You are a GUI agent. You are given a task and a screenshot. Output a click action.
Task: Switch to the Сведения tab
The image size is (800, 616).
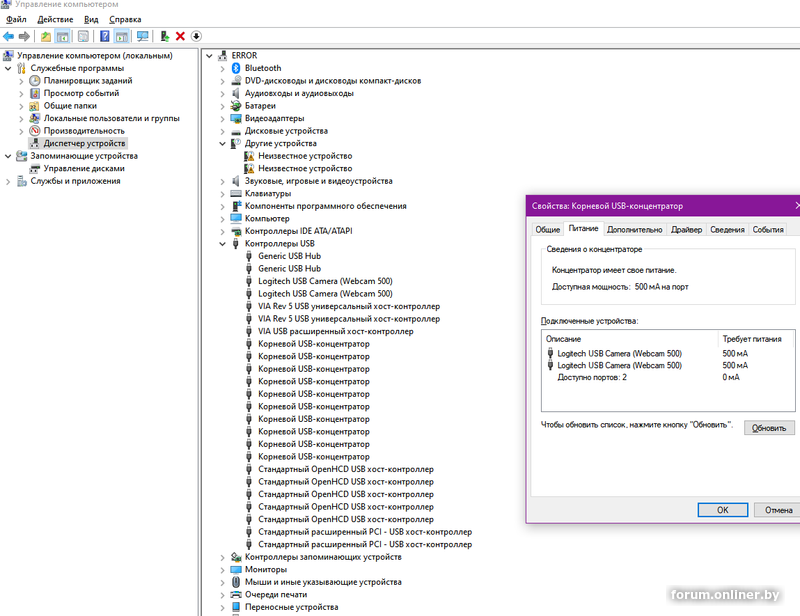(727, 230)
